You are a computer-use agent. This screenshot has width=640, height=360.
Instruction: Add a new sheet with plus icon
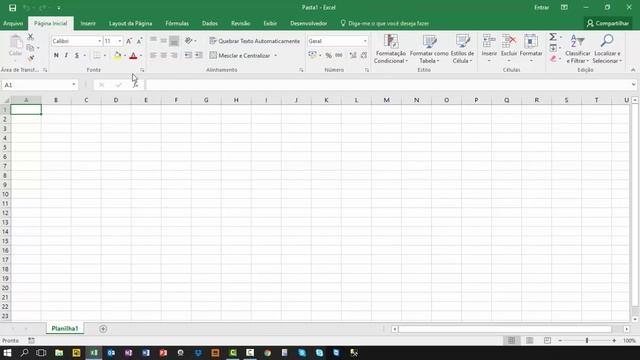tap(103, 329)
